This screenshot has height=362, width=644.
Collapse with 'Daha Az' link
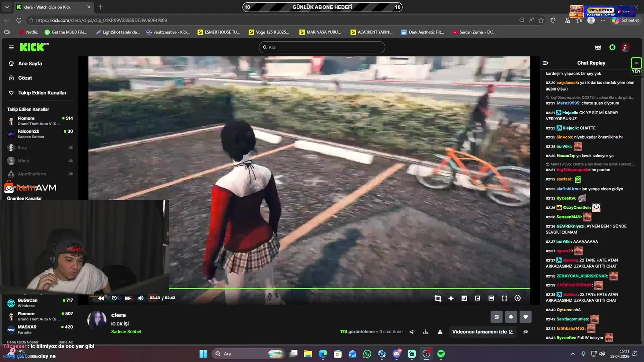66,342
